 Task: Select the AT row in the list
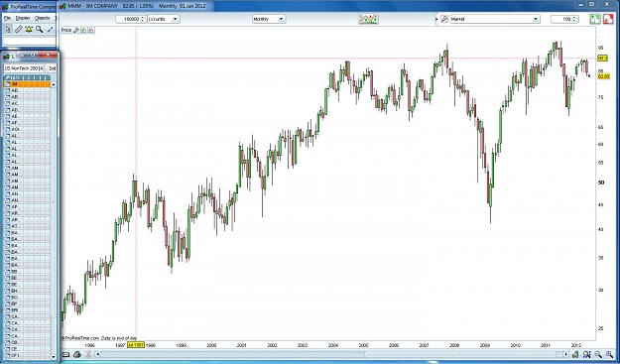[27, 226]
